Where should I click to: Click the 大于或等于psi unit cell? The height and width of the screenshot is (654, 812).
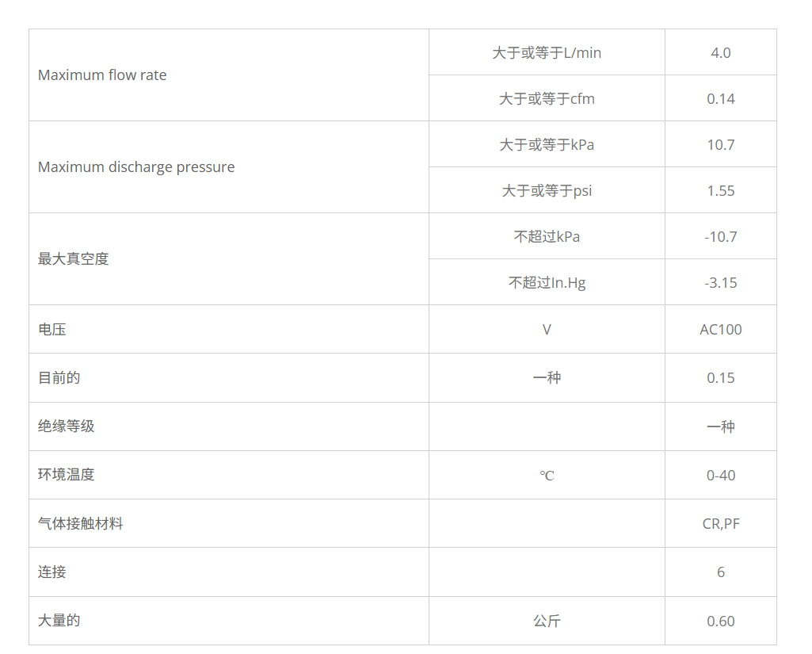[x=547, y=191]
